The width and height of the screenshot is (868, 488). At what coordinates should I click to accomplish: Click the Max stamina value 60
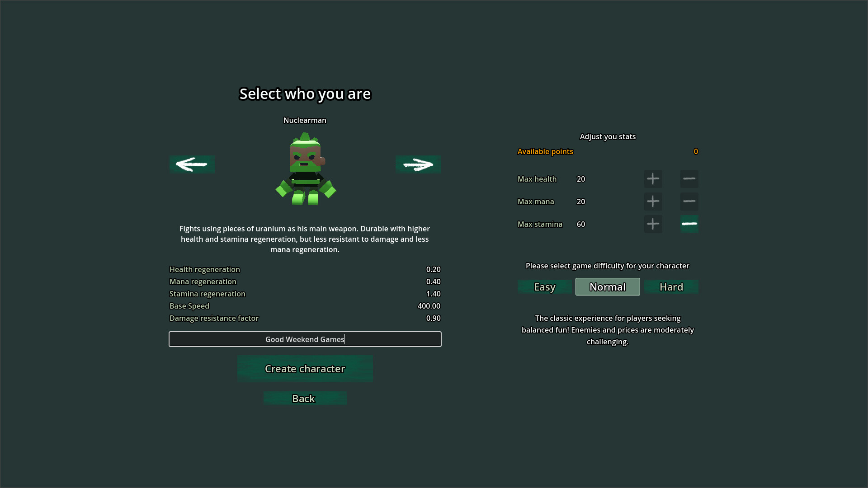581,224
